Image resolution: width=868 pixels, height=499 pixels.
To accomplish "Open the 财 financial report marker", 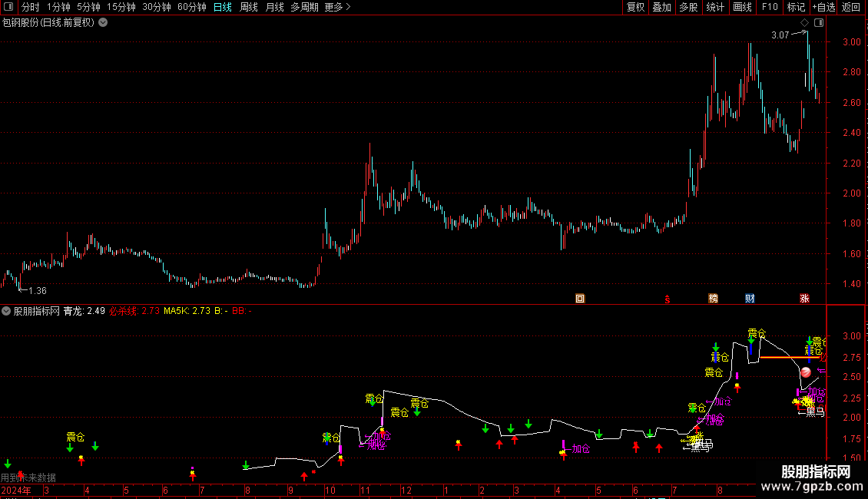I will tap(750, 299).
